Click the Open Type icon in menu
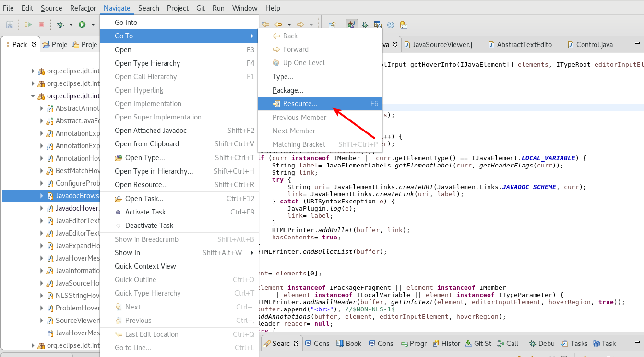 (118, 158)
